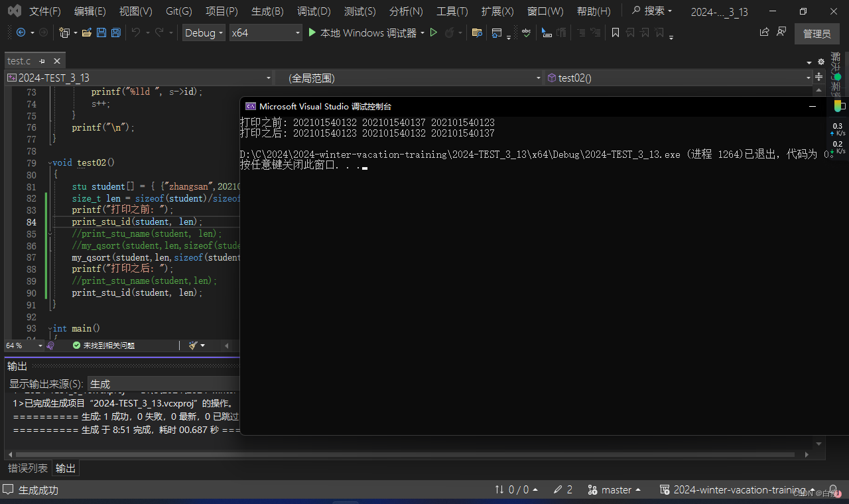This screenshot has width=849, height=504.
Task: Click the 生成成功 status bar text
Action: tap(38, 490)
